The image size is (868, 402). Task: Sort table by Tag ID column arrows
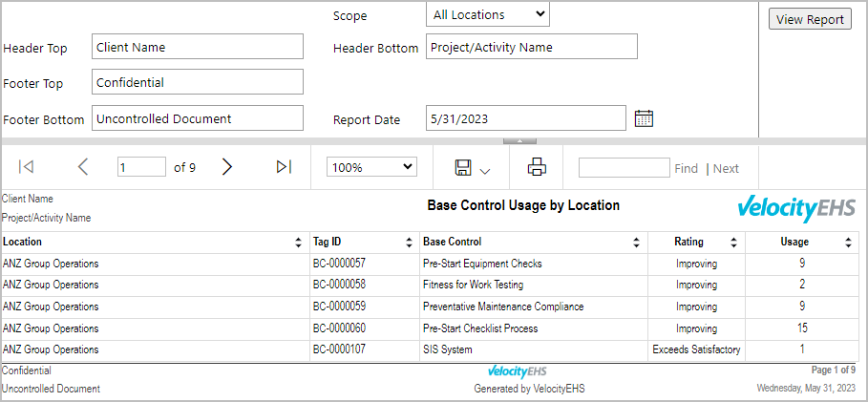pos(409,242)
